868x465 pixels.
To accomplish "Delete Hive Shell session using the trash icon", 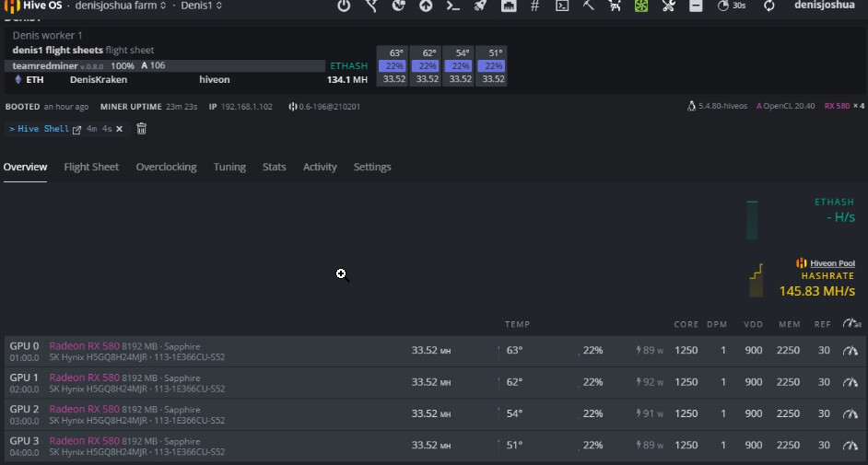I will 141,129.
